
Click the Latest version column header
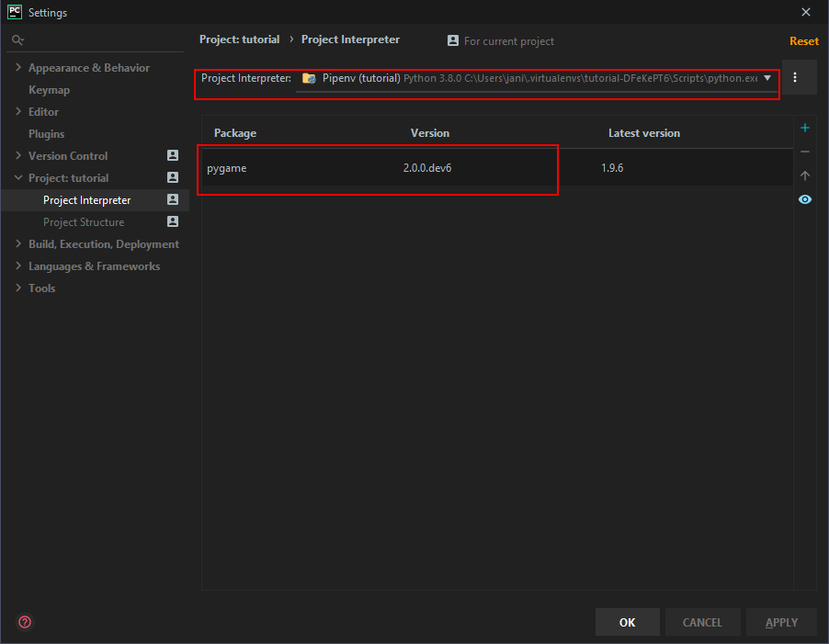tap(644, 133)
